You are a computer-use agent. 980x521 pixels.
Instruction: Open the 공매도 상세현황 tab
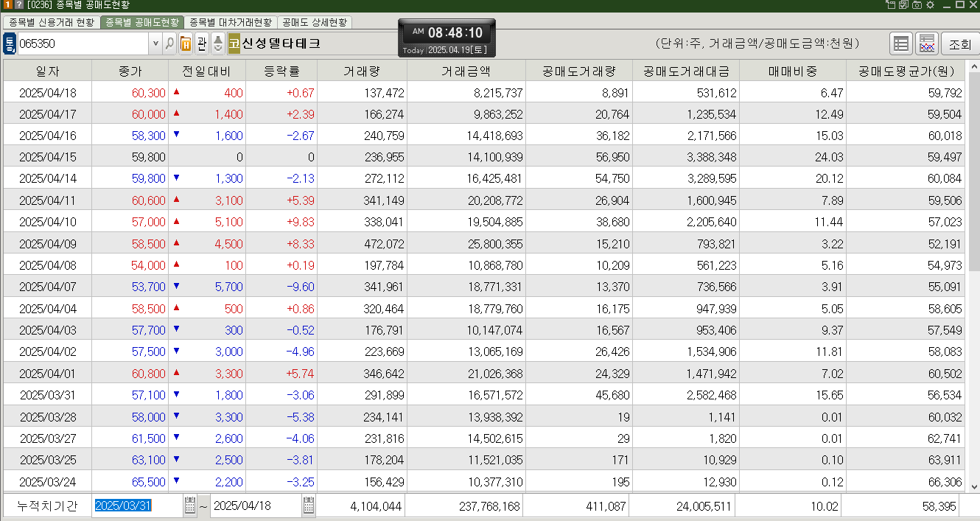[x=315, y=22]
